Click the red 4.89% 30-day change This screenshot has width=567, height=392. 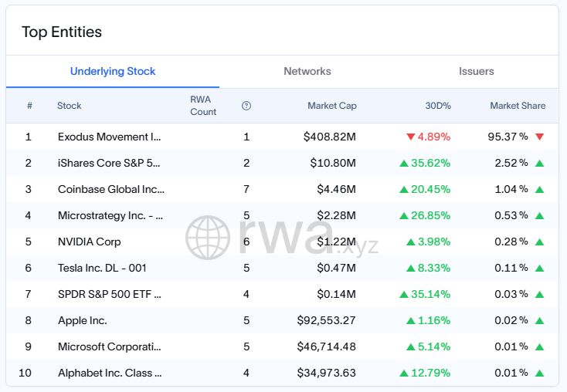[x=429, y=137]
